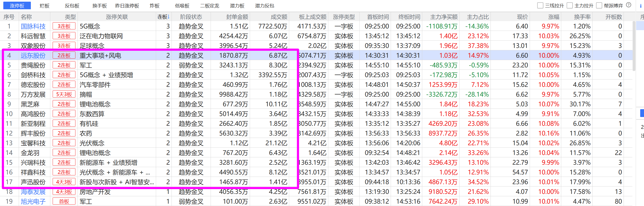Sort by the 首板时间 column header
Screen dimensions: 644x206
coord(378,17)
